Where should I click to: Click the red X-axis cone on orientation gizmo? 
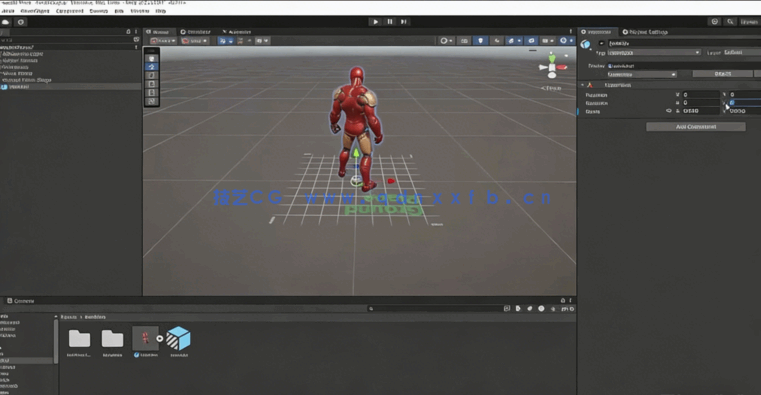[x=562, y=67]
